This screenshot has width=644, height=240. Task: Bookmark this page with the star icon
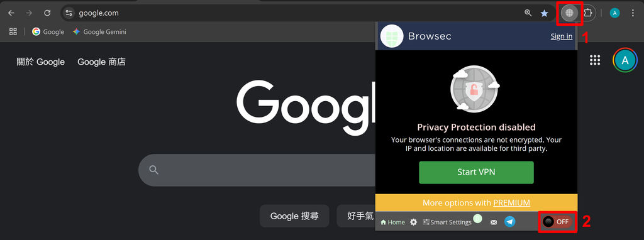(x=544, y=13)
